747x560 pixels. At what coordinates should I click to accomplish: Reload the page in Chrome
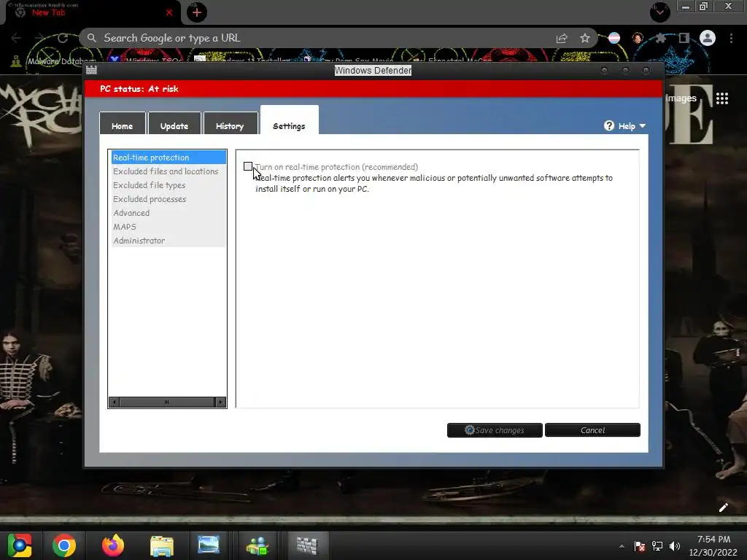pos(63,38)
